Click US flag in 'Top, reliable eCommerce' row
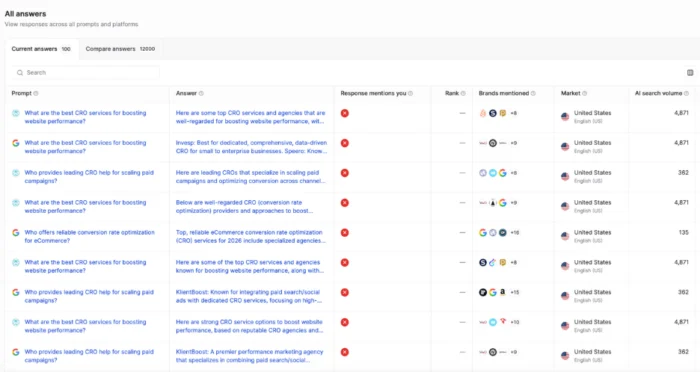Image resolution: width=700 pixels, height=372 pixels. (x=565, y=236)
